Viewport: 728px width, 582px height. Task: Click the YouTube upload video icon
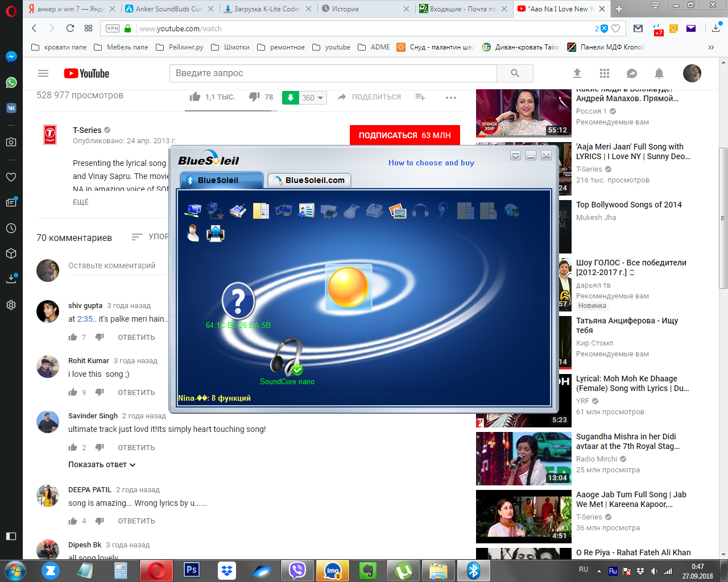click(x=577, y=73)
